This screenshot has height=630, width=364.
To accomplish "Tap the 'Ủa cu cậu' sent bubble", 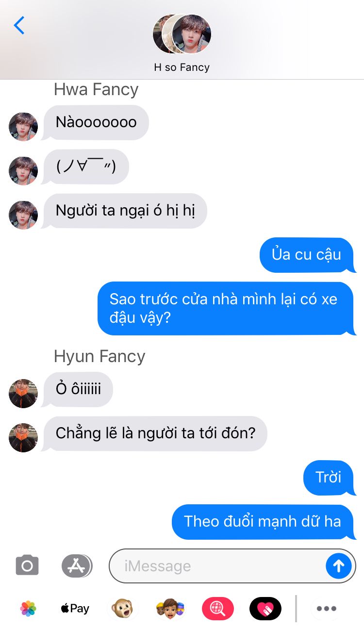I will point(308,255).
